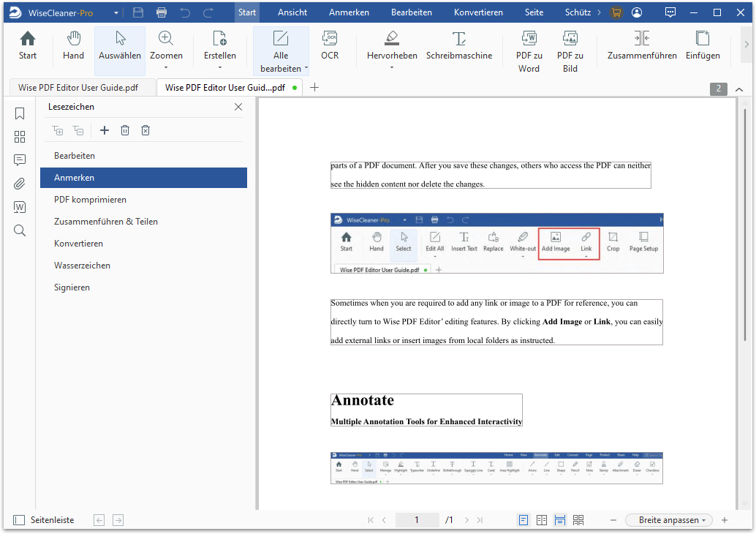Toggle the Seitenleiste sidebar
756x534 pixels.
pyautogui.click(x=44, y=520)
